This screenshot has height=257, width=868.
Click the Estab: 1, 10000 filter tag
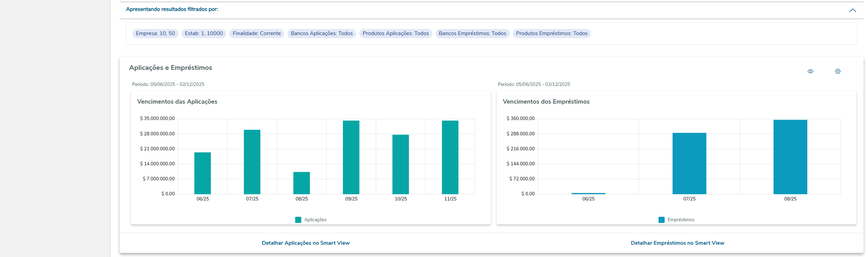(204, 33)
